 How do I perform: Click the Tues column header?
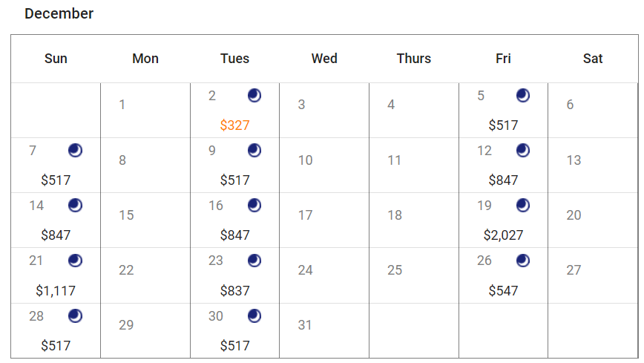(234, 59)
